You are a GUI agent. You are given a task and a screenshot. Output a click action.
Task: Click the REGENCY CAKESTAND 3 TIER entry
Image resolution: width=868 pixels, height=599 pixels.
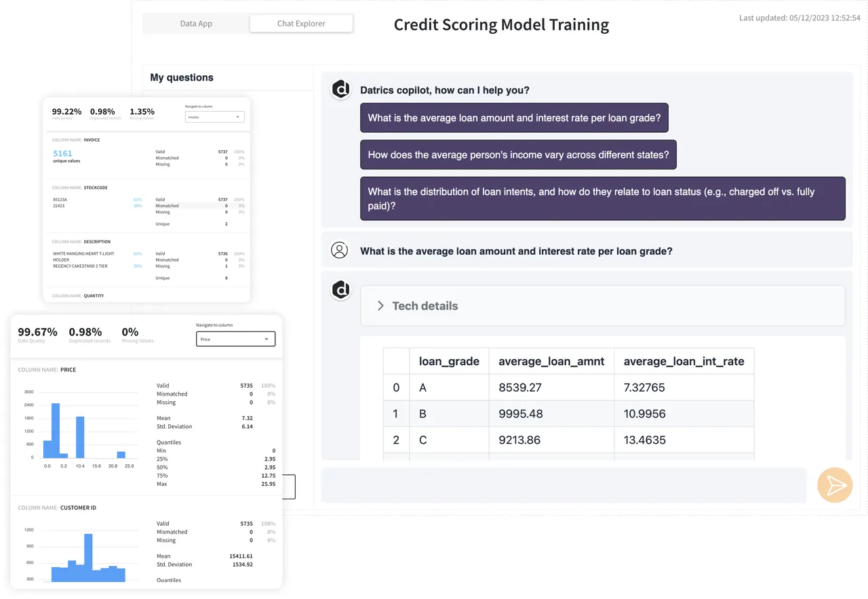[x=80, y=266]
